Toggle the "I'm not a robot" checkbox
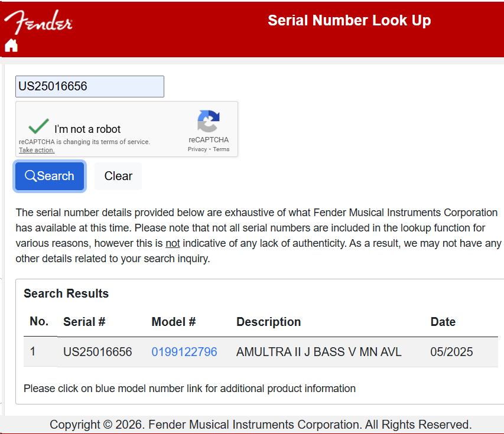This screenshot has width=504, height=434. [39, 127]
